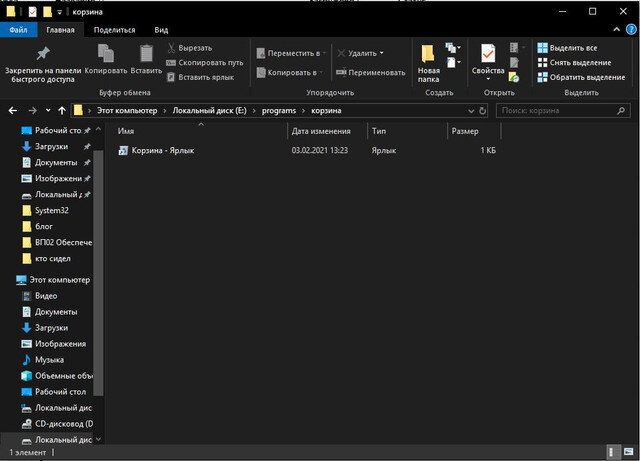640x461 pixels.
Task: Click the Edit icon in Открыть group
Action: pyautogui.click(x=514, y=62)
